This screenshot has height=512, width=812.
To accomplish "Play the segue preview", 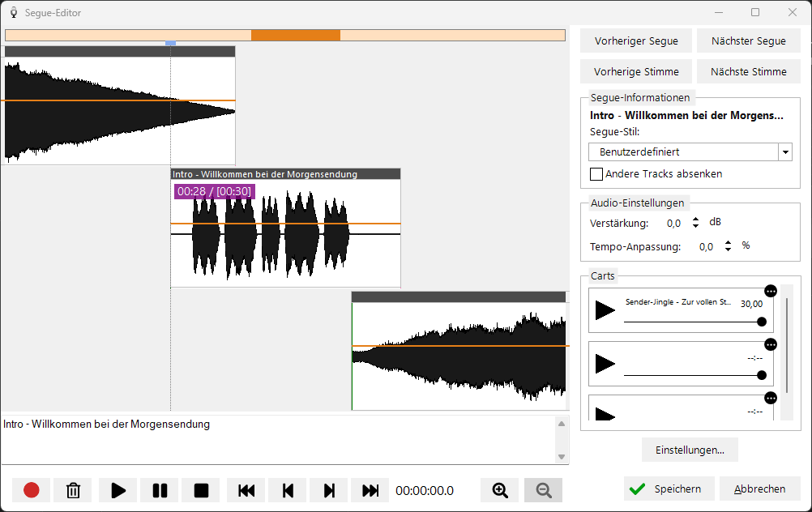I will click(x=118, y=490).
